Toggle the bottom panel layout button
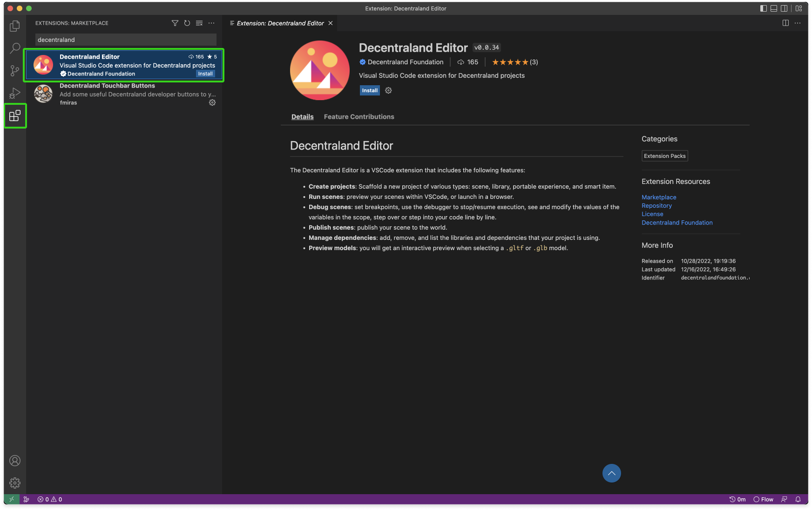This screenshot has width=812, height=510. click(x=774, y=8)
